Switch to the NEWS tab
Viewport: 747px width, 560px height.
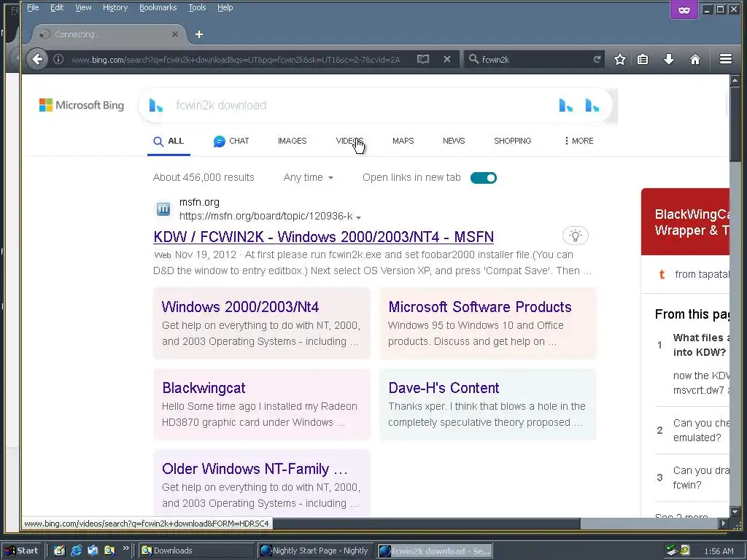(x=454, y=141)
